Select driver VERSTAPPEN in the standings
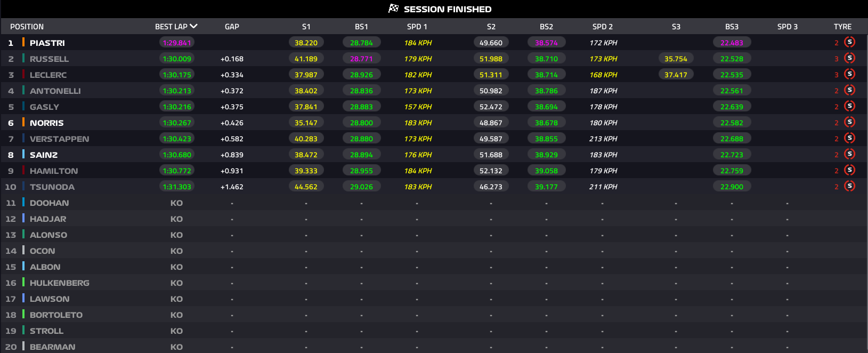868x353 pixels. point(59,139)
